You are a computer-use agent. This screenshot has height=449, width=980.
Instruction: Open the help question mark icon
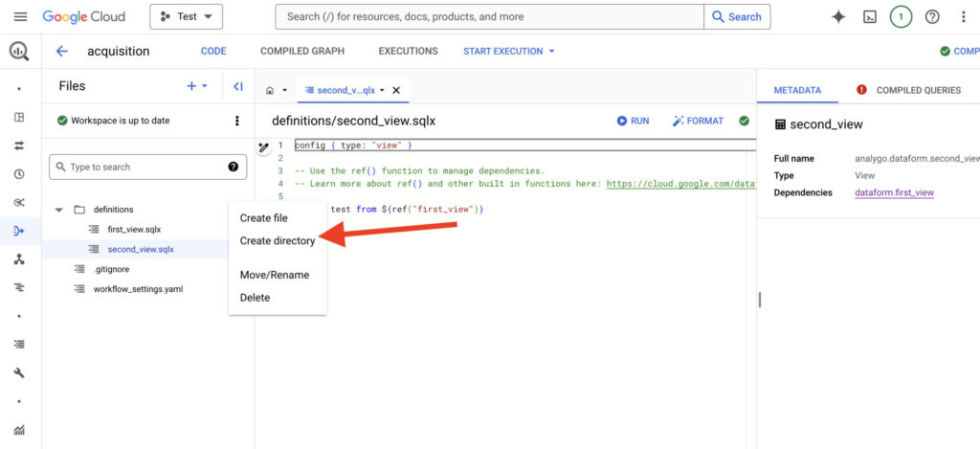coord(932,17)
